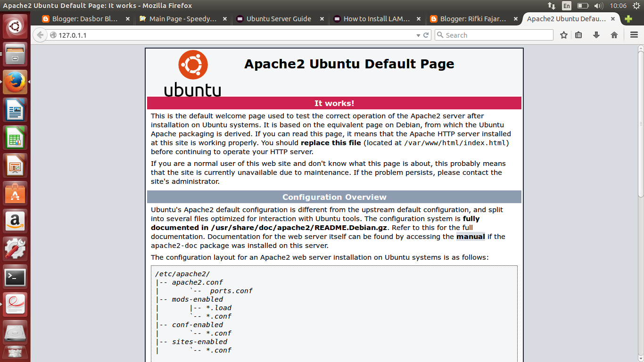644x362 pixels.
Task: Open the battery indicator menu
Action: (583, 6)
